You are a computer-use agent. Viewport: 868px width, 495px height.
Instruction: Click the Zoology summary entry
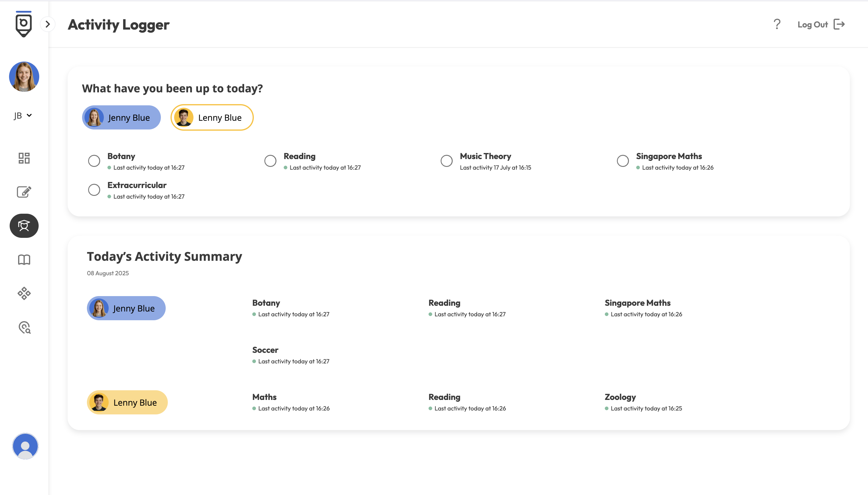tap(643, 402)
